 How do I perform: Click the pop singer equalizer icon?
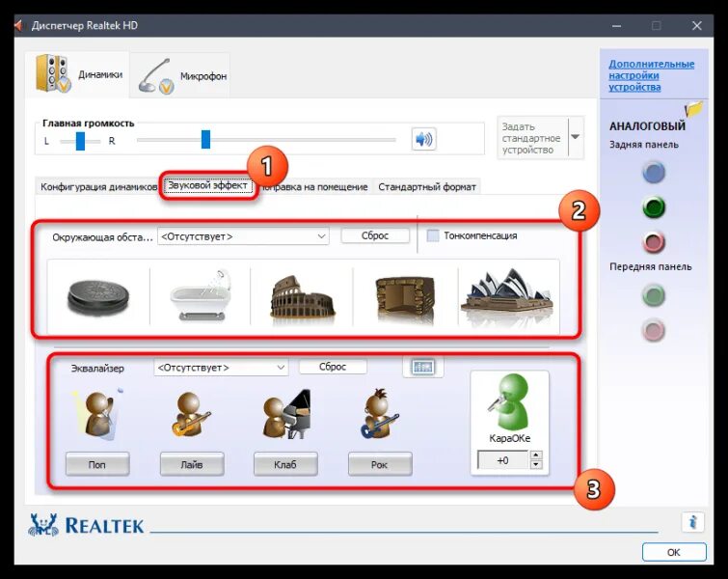tap(96, 415)
